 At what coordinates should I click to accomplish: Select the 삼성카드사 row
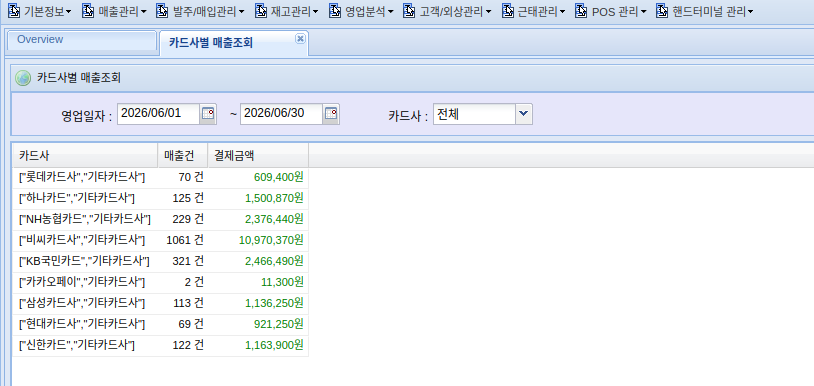(x=160, y=304)
